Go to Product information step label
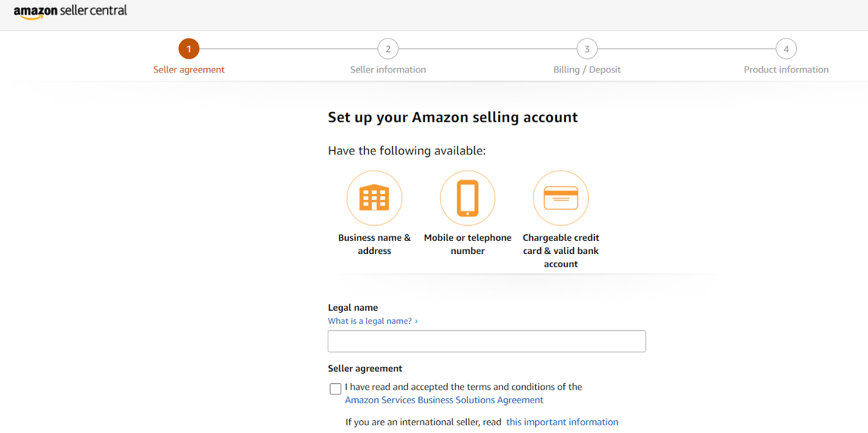 [x=786, y=69]
